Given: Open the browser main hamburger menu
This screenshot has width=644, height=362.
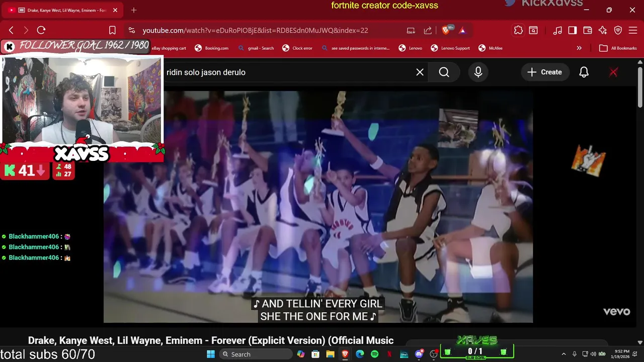Looking at the screenshot, I should click(633, 30).
